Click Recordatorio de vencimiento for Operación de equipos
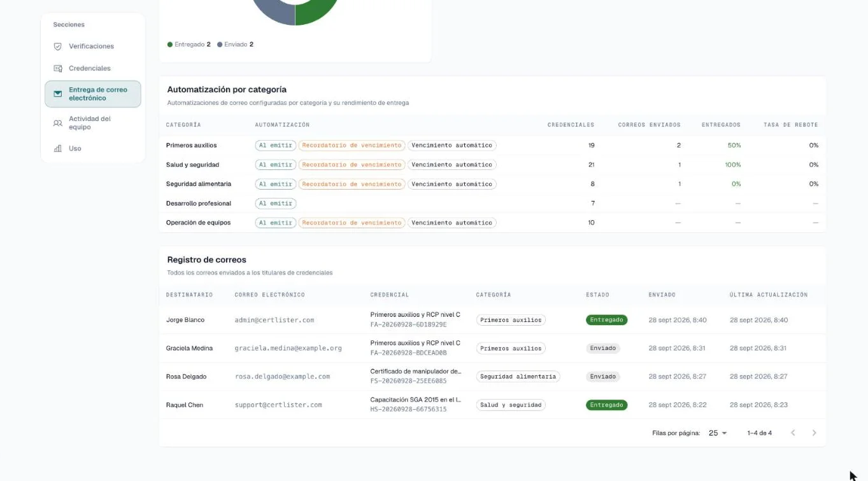This screenshot has width=868, height=481. pyautogui.click(x=352, y=223)
